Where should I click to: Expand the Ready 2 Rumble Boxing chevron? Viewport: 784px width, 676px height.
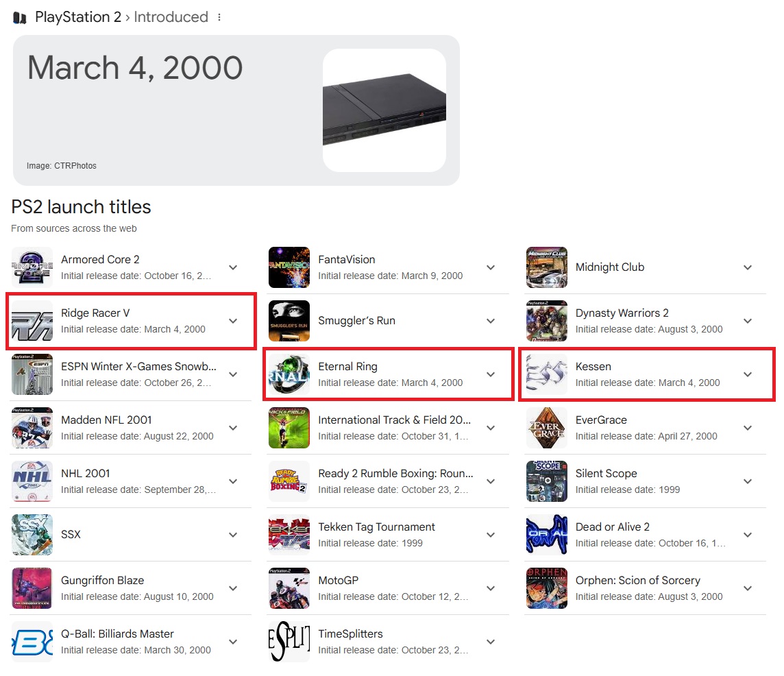[x=491, y=482]
